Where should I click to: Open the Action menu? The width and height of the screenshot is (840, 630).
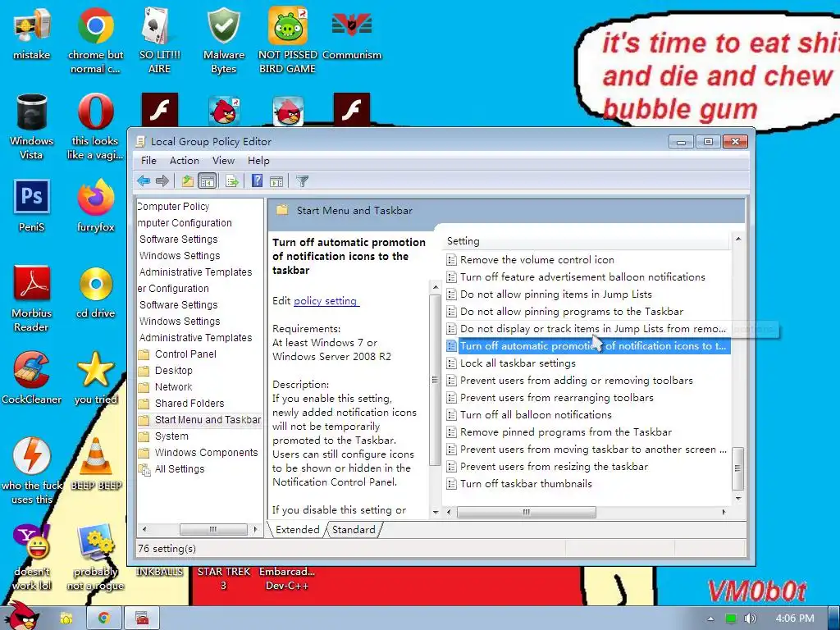[x=185, y=161]
